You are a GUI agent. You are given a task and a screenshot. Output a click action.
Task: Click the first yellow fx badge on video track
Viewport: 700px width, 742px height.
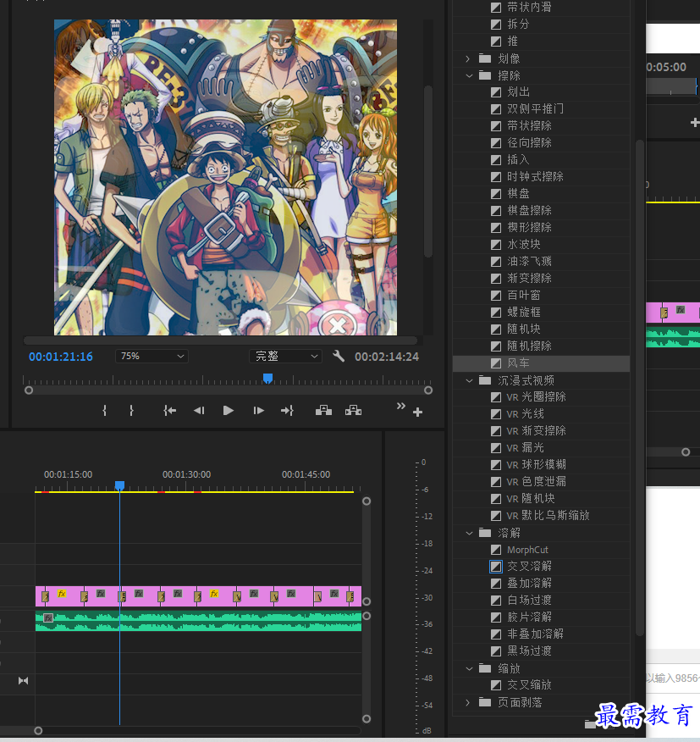62,594
